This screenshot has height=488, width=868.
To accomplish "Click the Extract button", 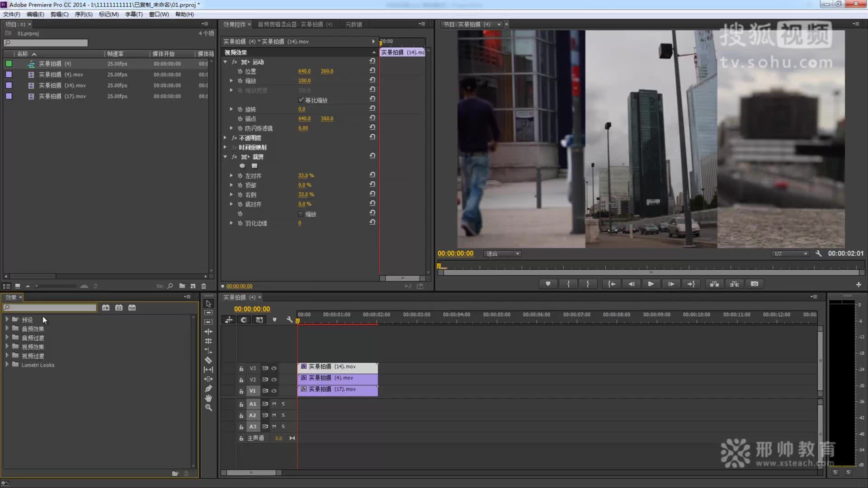I will [x=734, y=284].
